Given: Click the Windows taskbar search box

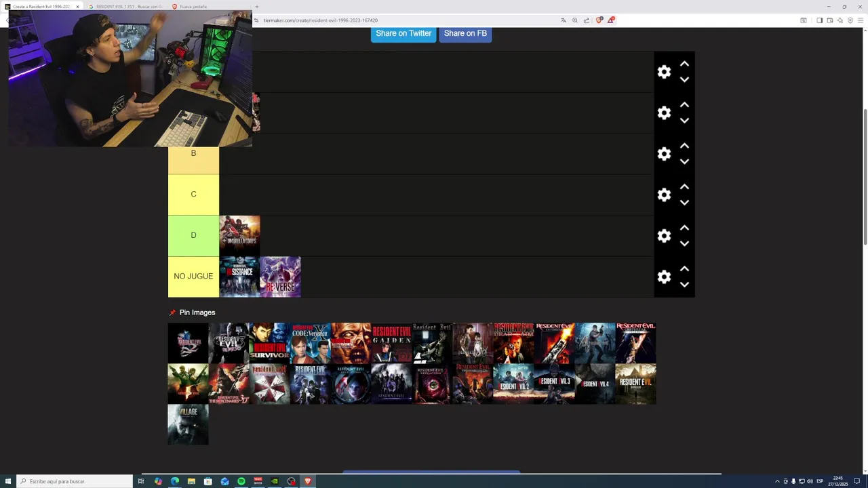Looking at the screenshot, I should pyautogui.click(x=75, y=481).
